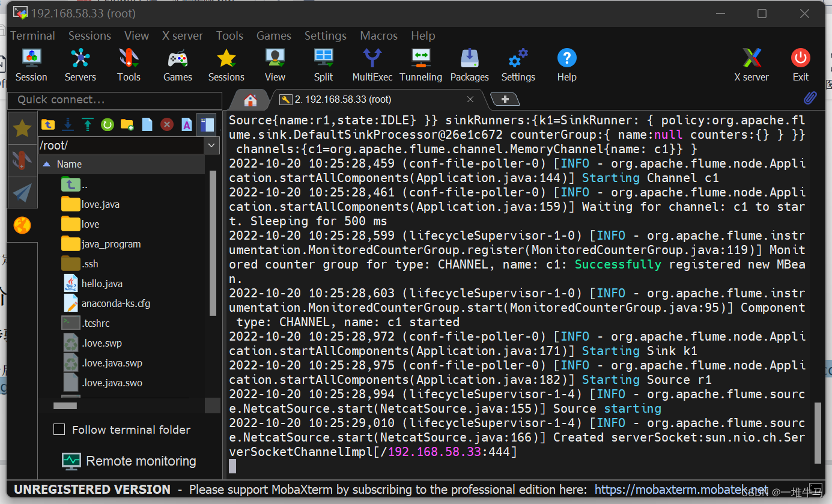Open the Tunneling tool
This screenshot has width=832, height=504.
click(x=421, y=63)
